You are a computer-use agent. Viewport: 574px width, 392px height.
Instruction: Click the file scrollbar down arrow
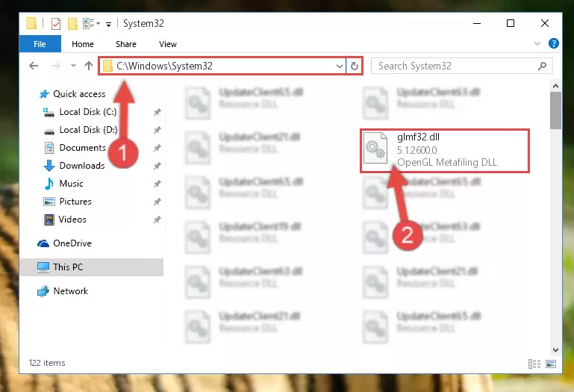coord(555,350)
